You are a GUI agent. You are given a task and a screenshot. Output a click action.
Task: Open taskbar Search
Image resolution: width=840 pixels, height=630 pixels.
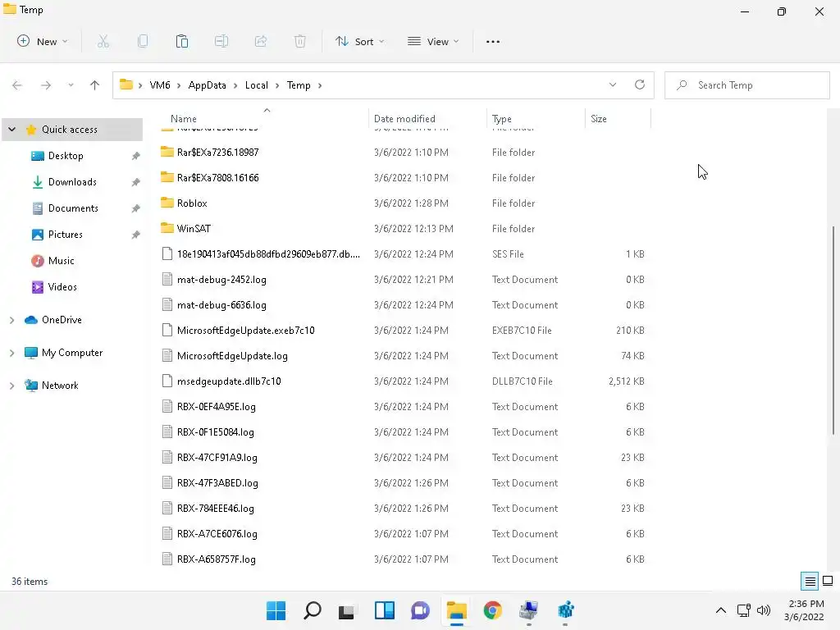pos(313,610)
